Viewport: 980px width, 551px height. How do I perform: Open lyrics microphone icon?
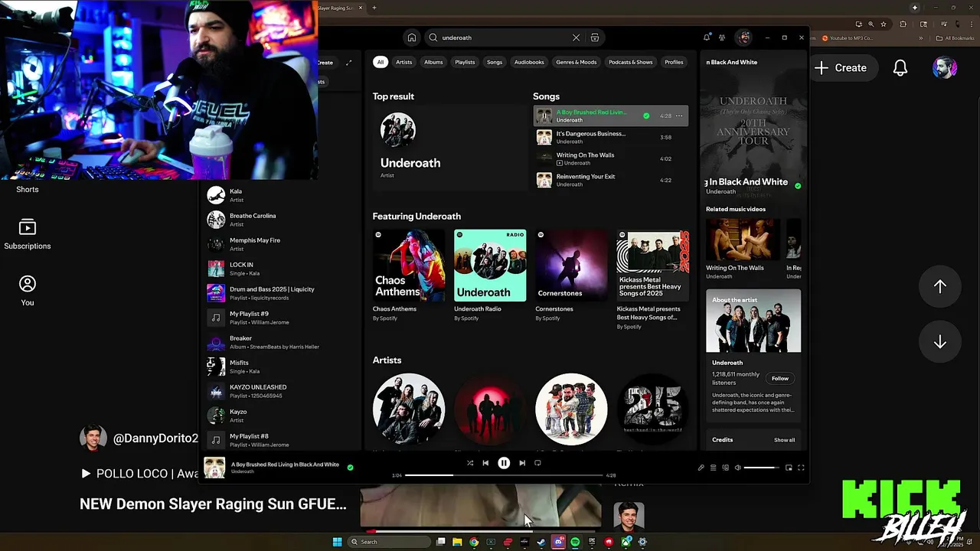click(701, 468)
